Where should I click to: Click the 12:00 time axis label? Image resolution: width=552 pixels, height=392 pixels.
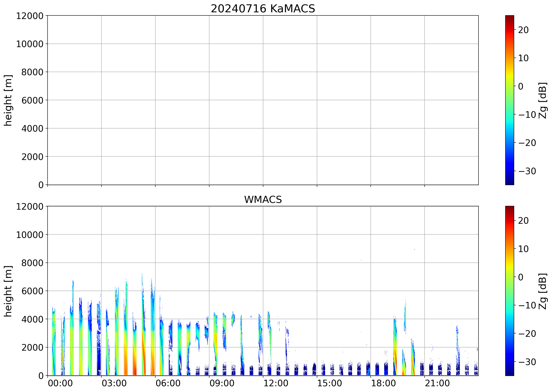[x=276, y=383]
